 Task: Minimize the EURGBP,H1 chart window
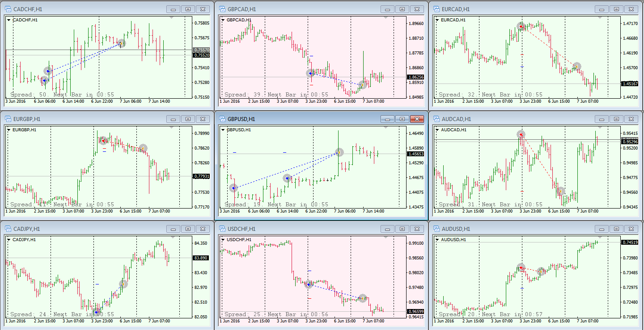pyautogui.click(x=173, y=119)
